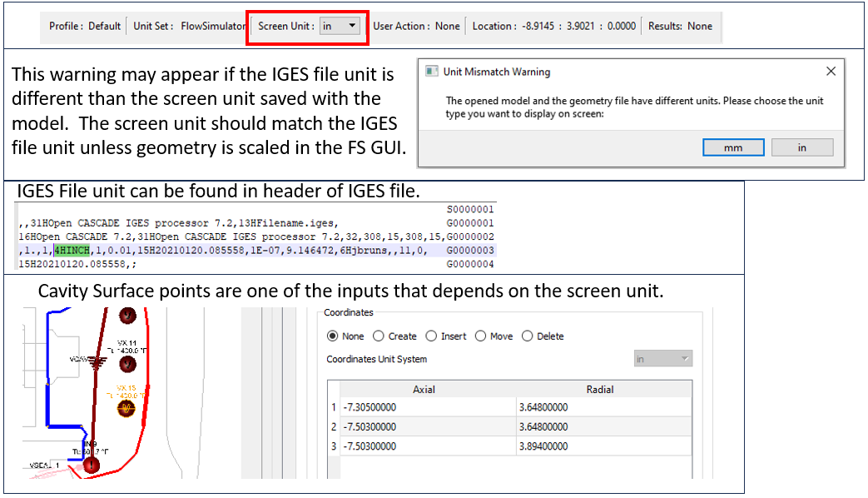868x498 pixels.
Task: Click the VX 11 vortex node icon
Action: point(127,364)
